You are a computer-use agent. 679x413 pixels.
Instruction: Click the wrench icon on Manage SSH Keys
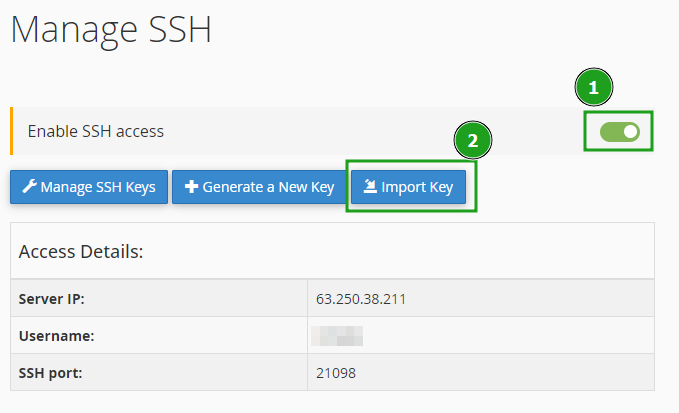pyautogui.click(x=29, y=187)
